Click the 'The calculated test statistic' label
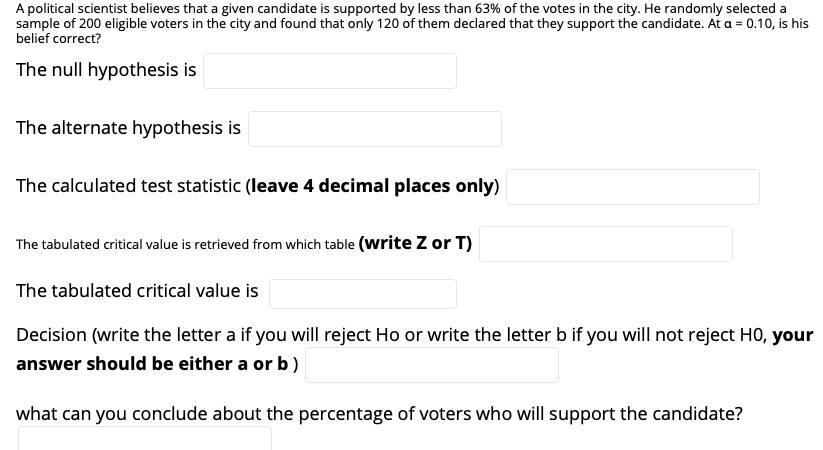Screen dimensions: 823x450 (x=129, y=186)
